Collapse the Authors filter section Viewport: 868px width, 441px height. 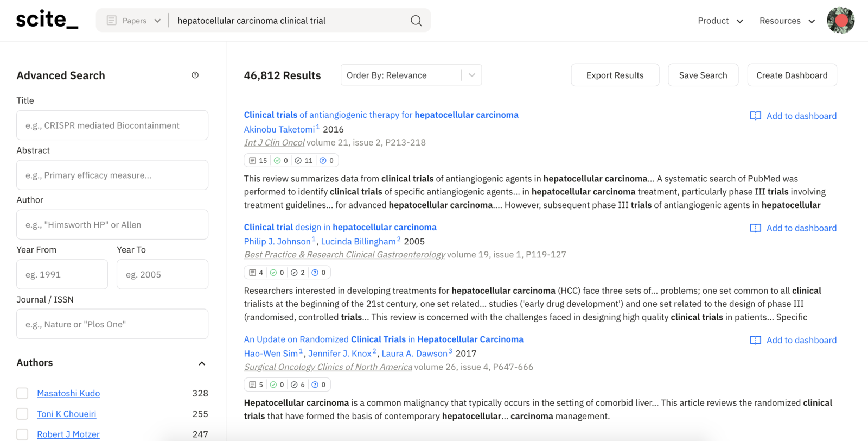click(201, 363)
